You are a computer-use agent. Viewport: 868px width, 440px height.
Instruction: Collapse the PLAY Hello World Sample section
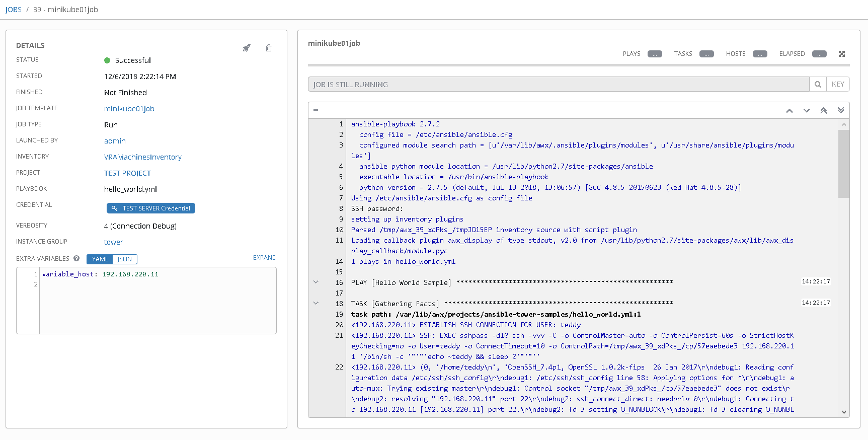point(316,282)
